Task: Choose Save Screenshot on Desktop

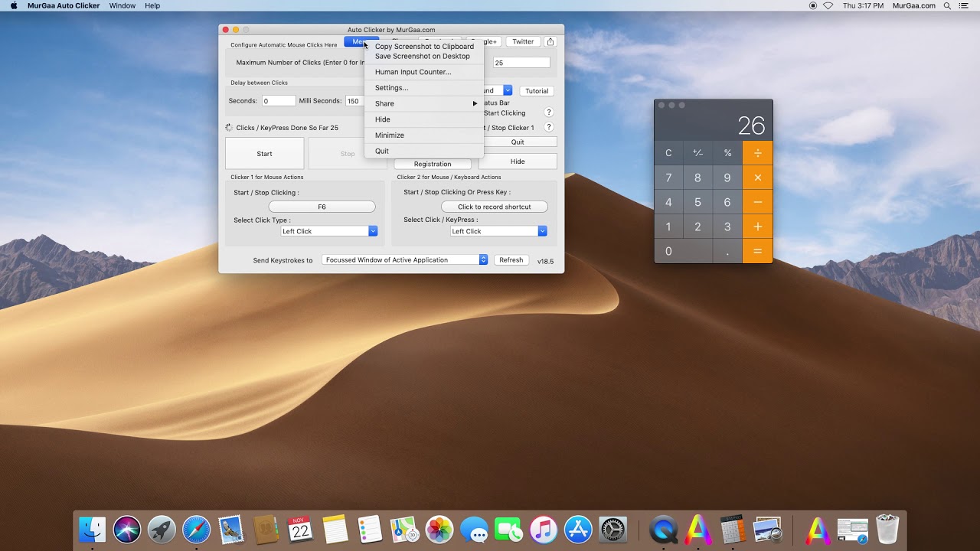Action: pos(424,57)
